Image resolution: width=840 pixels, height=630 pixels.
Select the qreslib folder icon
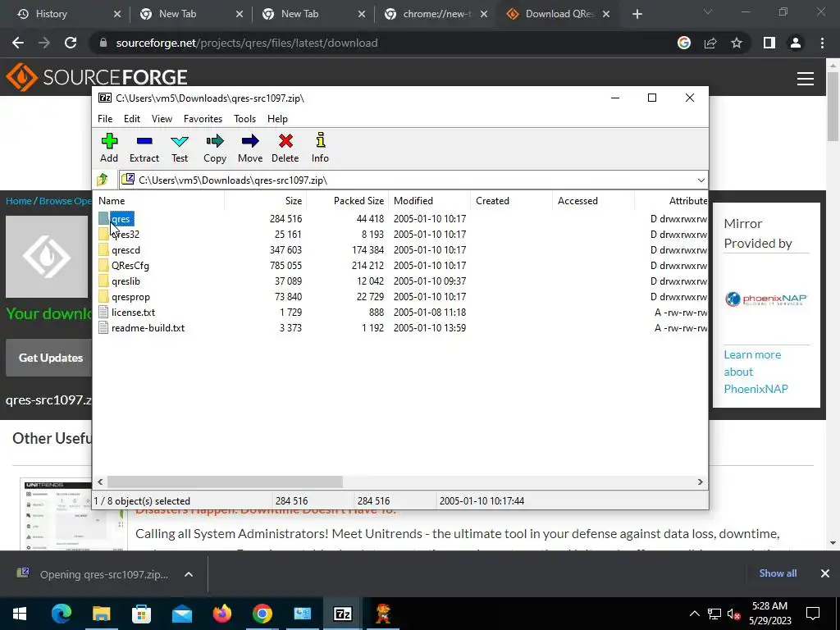click(103, 281)
